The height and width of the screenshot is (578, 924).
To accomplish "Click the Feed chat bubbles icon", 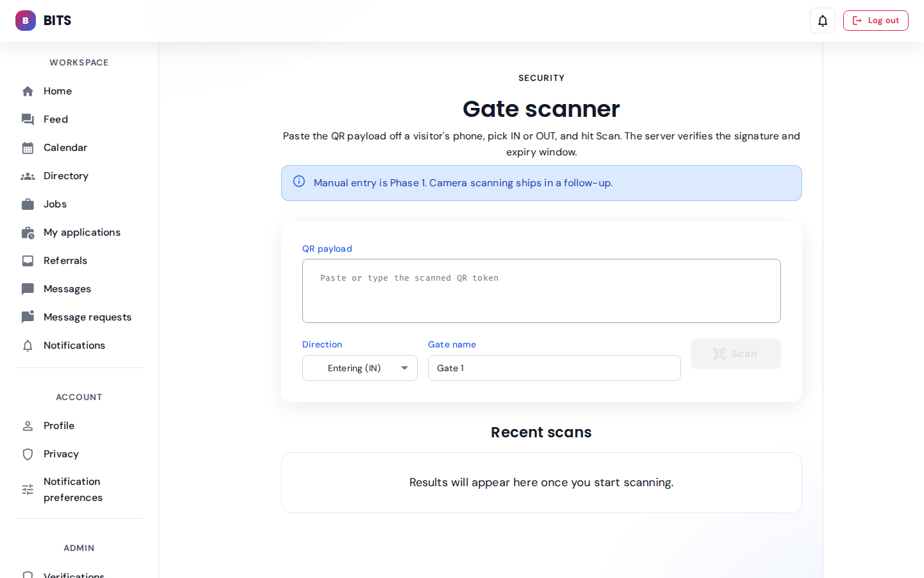I will pos(28,119).
